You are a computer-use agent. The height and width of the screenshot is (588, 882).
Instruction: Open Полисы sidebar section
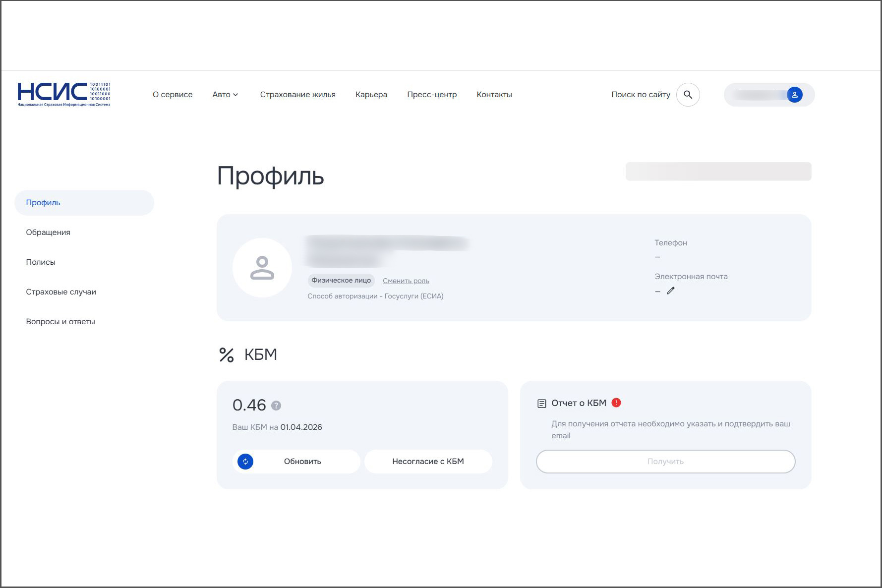(41, 262)
